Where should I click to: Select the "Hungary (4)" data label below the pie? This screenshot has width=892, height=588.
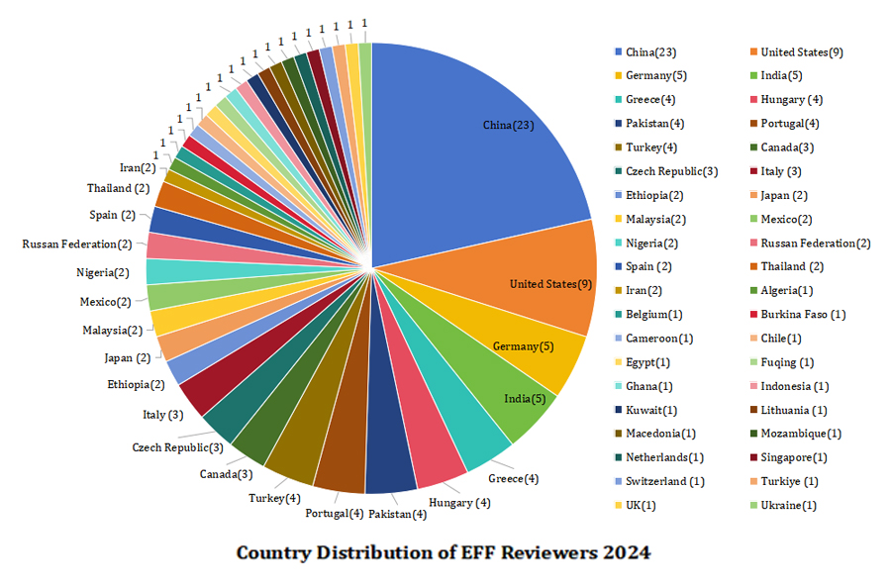click(x=459, y=503)
